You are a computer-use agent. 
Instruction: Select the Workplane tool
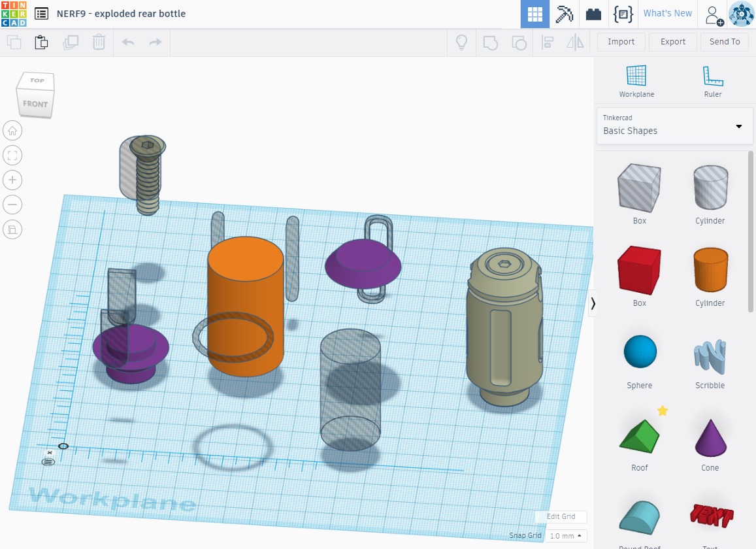(x=636, y=81)
